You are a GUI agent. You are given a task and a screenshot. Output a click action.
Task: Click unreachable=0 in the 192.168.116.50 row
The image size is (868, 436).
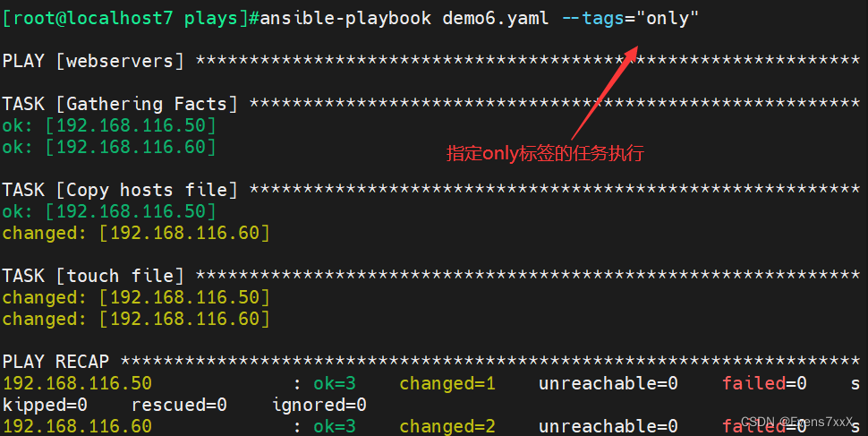click(x=608, y=383)
